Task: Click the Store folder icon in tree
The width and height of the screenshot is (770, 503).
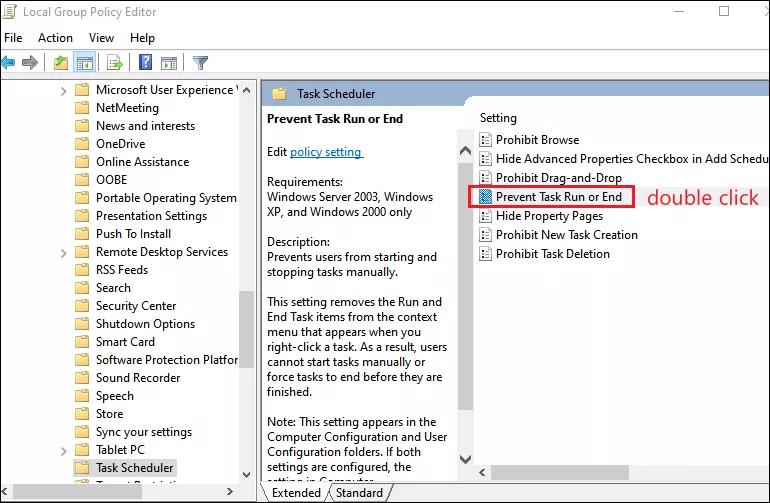Action: coord(82,414)
